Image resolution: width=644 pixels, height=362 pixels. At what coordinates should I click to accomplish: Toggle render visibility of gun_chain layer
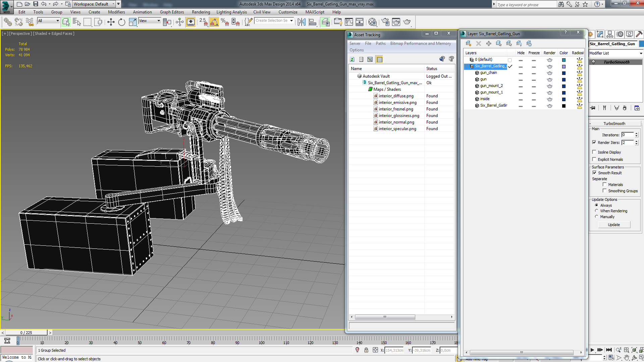[x=549, y=73]
